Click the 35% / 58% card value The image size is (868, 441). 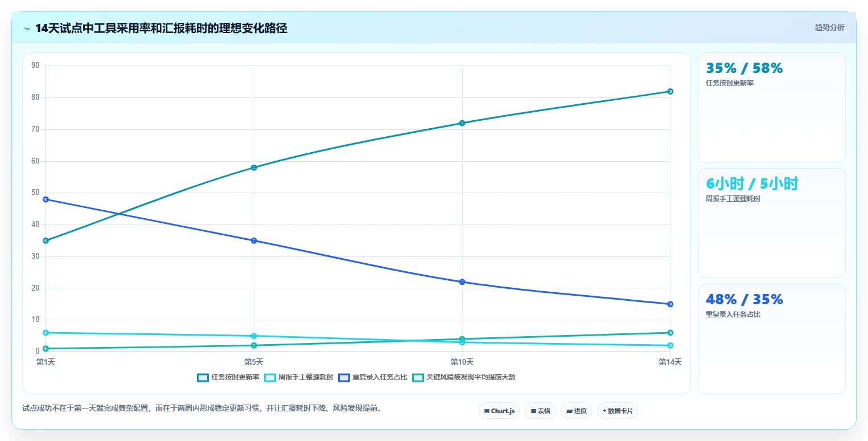point(744,68)
